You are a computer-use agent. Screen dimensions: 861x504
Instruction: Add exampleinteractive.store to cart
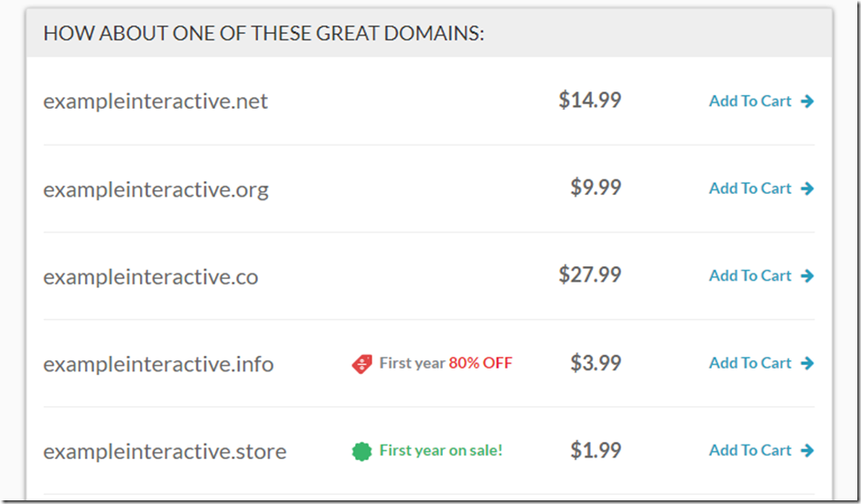pos(750,450)
